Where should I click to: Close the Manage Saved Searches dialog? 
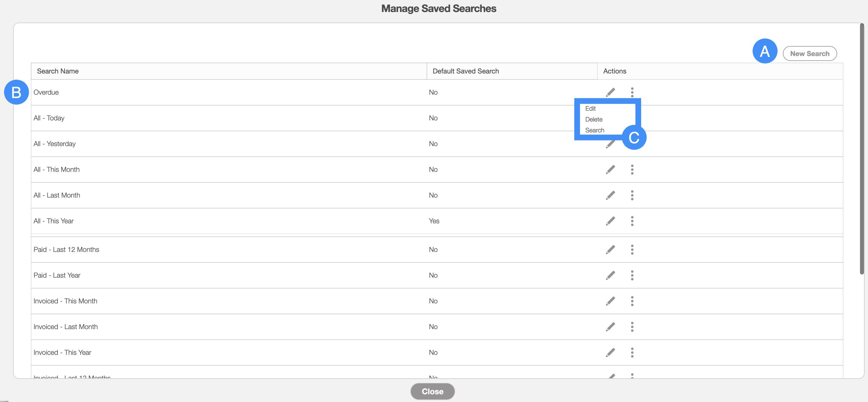tap(432, 391)
